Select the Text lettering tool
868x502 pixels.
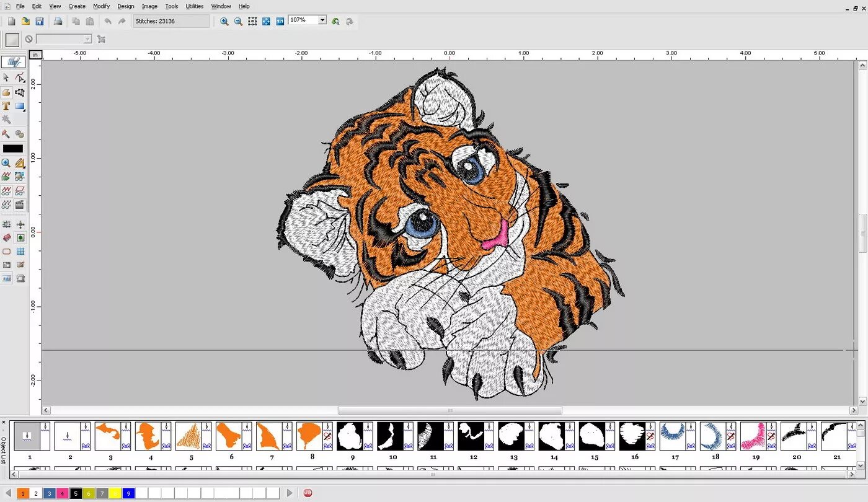(x=6, y=106)
